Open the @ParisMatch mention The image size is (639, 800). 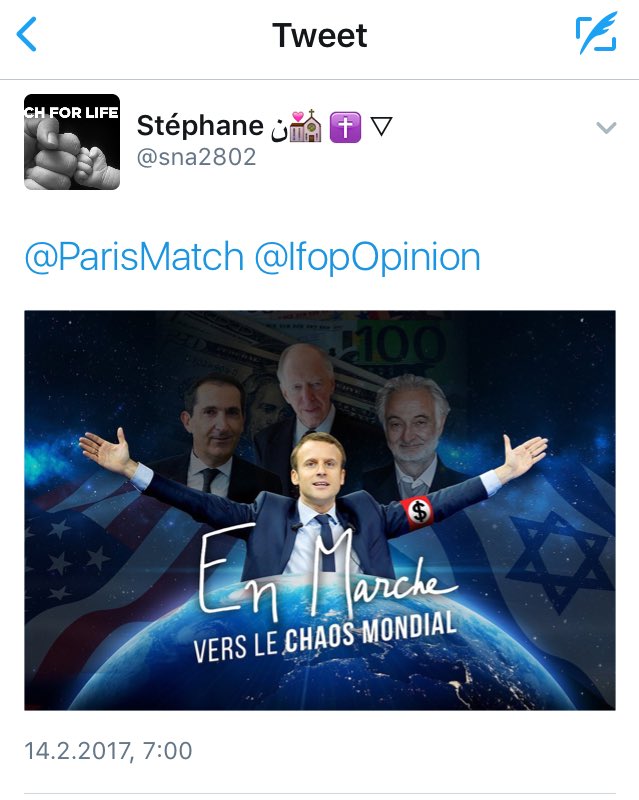[134, 256]
